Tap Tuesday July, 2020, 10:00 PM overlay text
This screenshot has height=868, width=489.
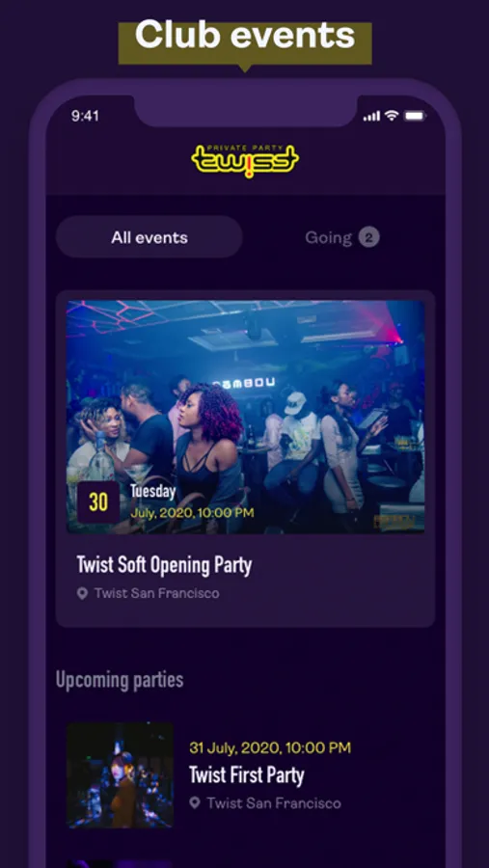click(x=192, y=502)
